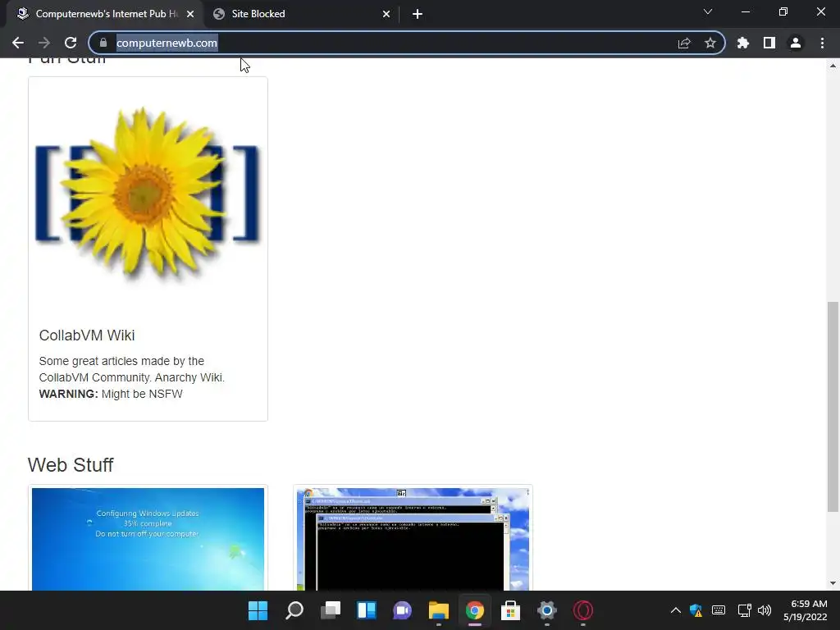Open network status tray icon
Image resolution: width=840 pixels, height=630 pixels.
pos(744,610)
